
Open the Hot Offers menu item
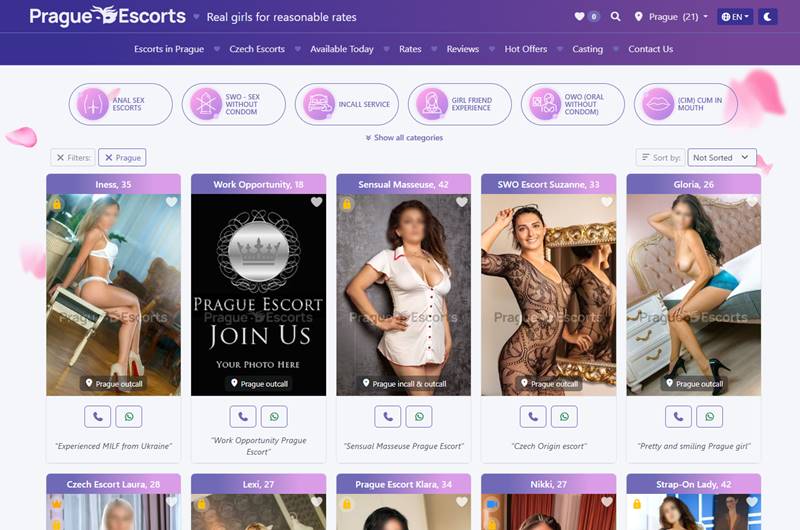pos(526,49)
